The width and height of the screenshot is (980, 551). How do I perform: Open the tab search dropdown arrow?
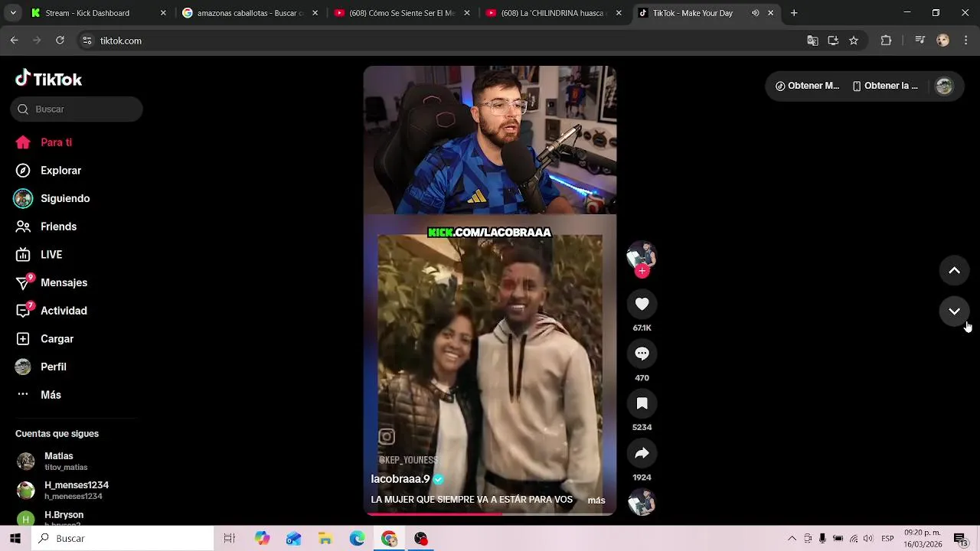point(13,13)
